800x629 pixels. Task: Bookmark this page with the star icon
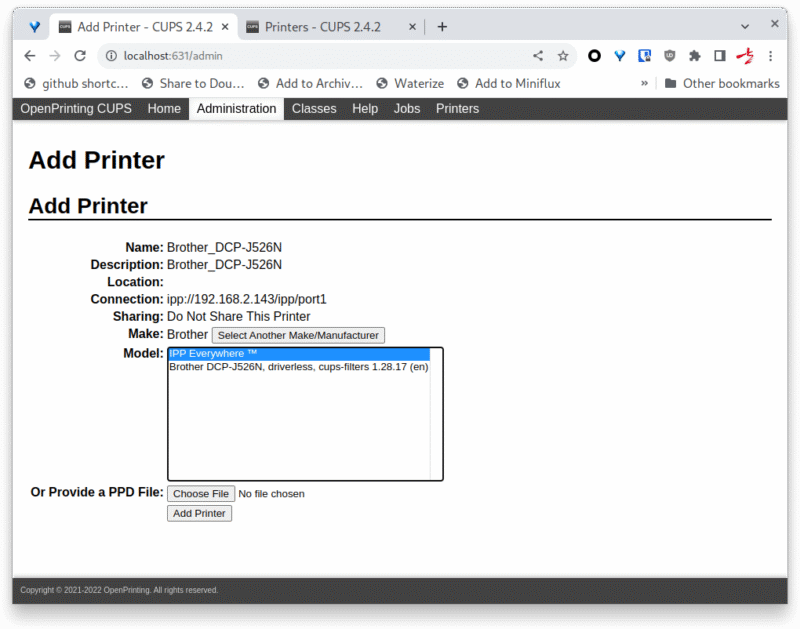click(x=563, y=56)
